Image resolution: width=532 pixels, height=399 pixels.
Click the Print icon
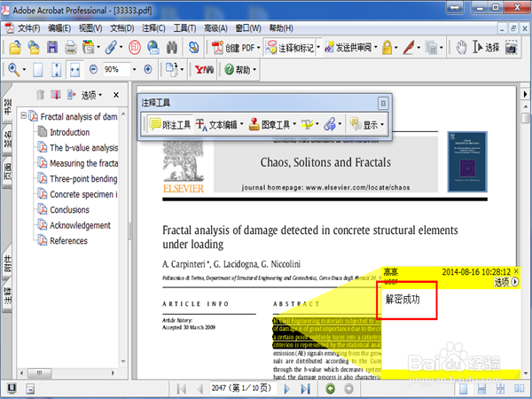point(71,48)
